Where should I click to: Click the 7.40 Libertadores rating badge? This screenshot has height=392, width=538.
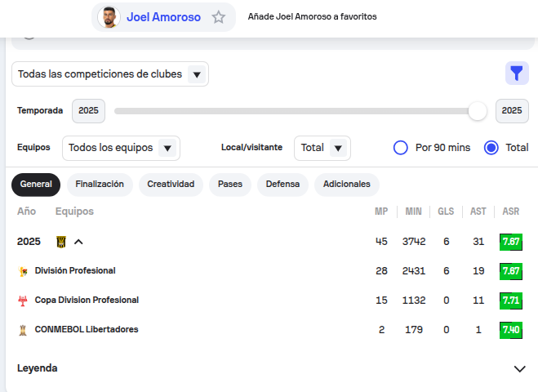click(511, 330)
